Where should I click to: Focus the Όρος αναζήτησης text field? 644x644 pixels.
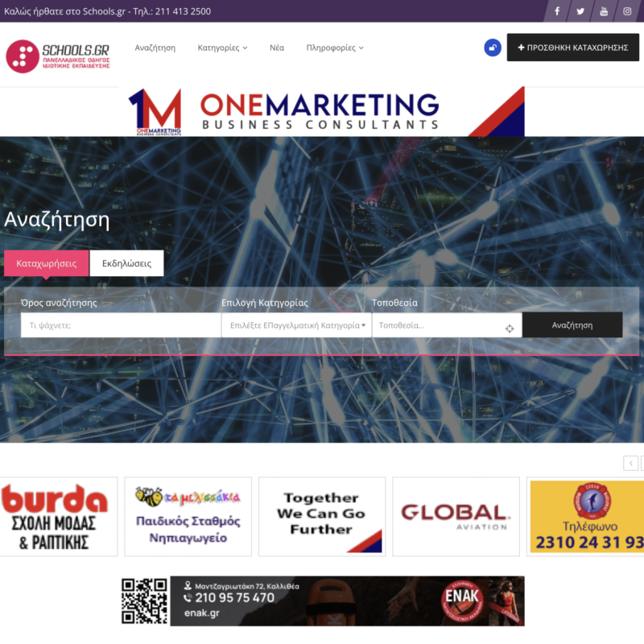tap(121, 325)
